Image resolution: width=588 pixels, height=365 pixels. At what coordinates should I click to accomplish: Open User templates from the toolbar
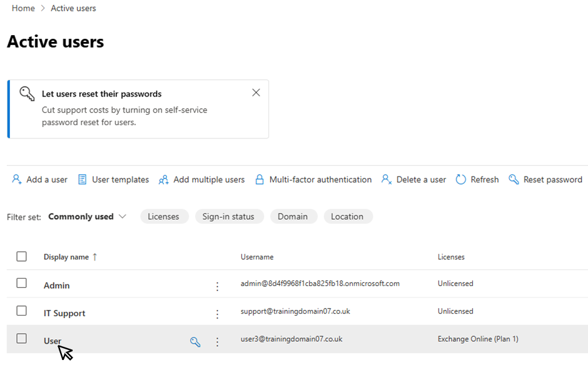click(x=113, y=180)
